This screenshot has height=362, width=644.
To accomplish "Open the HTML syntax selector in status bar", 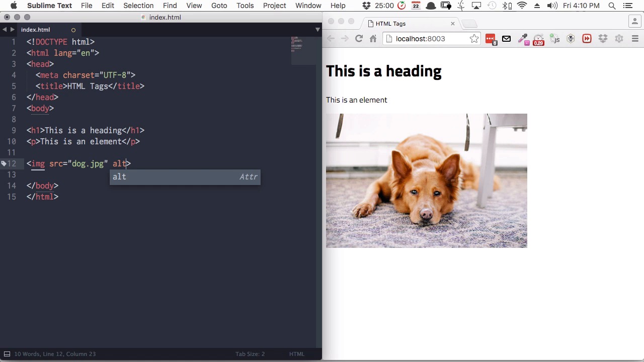I will coord(297,354).
